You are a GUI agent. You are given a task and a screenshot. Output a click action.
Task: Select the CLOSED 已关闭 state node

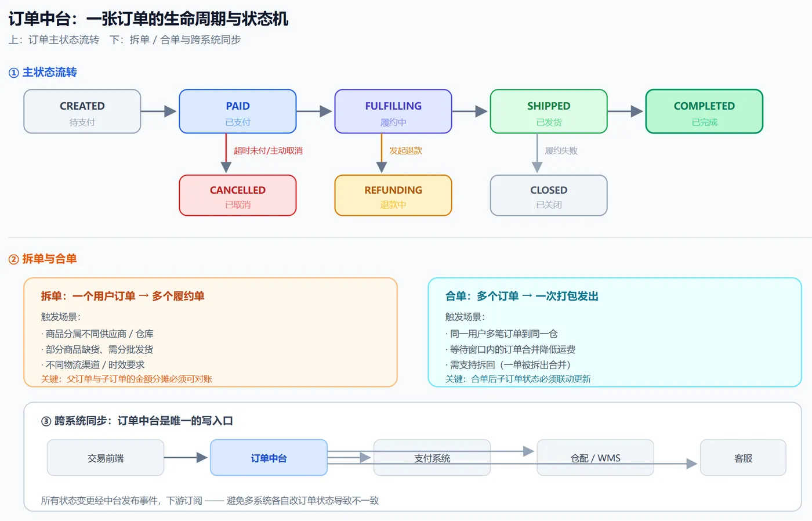point(549,196)
